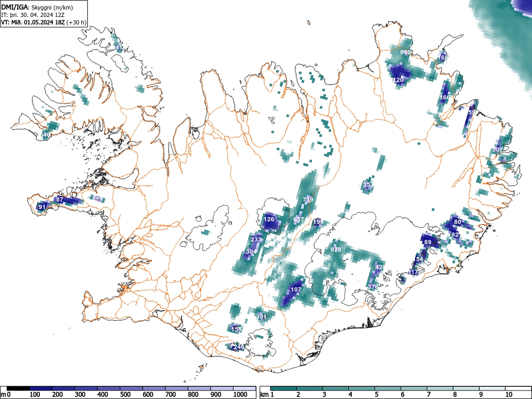Click the pale lavender 900–1000 m legend swatch
This screenshot has width=532, height=399.
pos(222,388)
